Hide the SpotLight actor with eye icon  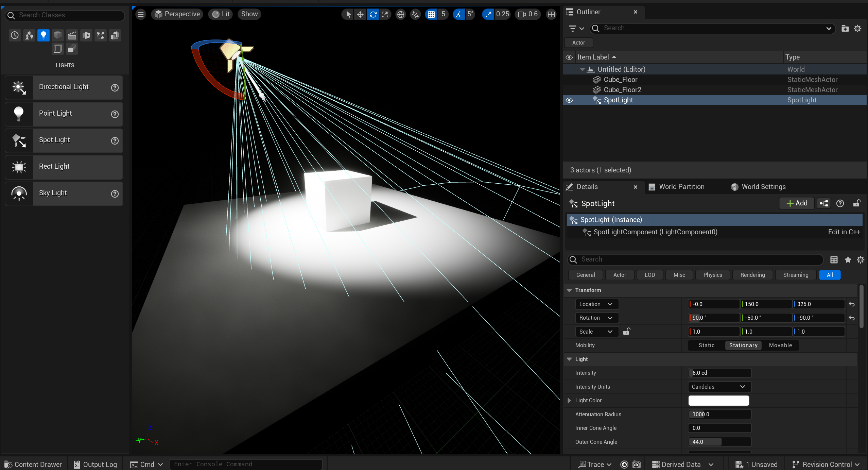[x=569, y=100]
